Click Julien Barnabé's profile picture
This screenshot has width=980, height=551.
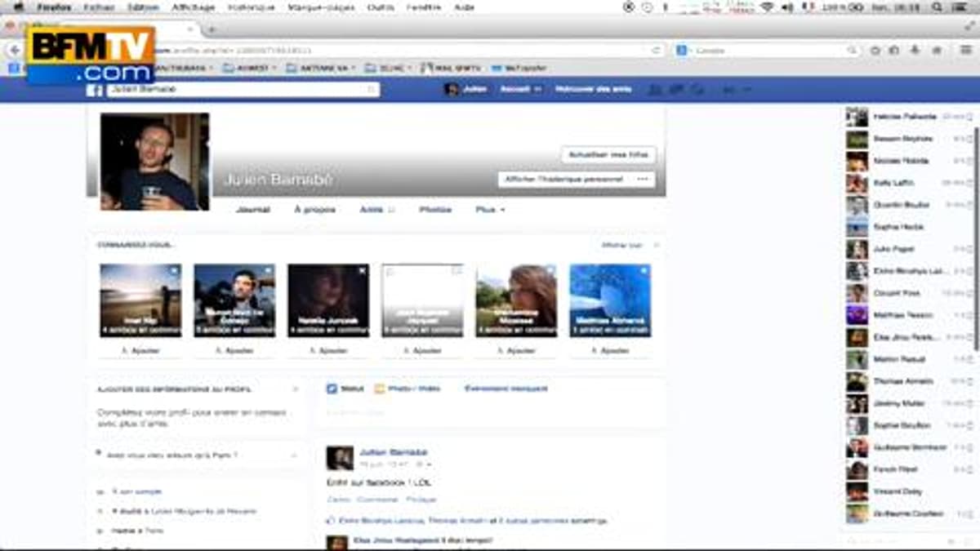[x=154, y=162]
